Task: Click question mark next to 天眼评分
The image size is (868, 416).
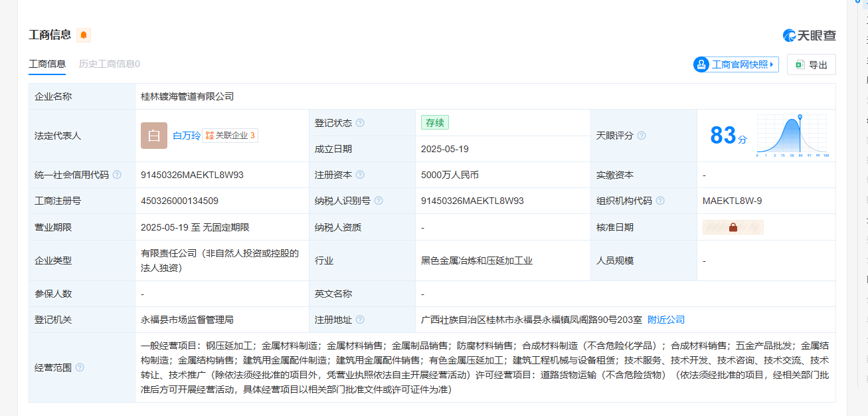Action: coord(642,136)
